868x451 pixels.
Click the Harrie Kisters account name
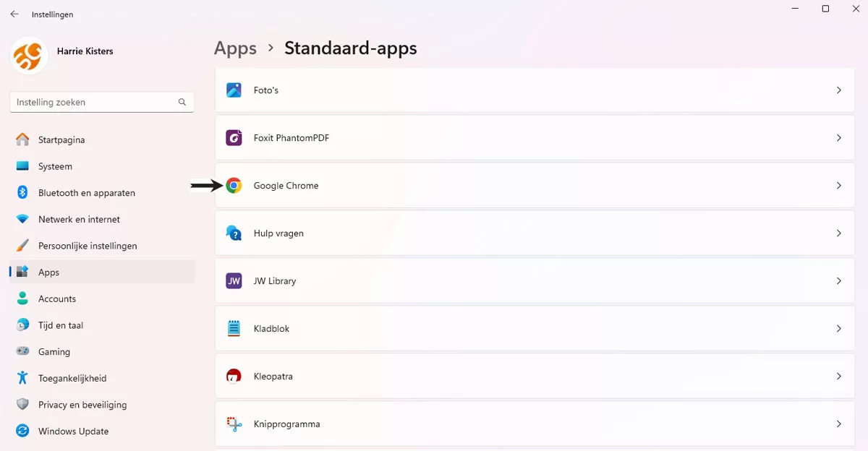[x=85, y=51]
